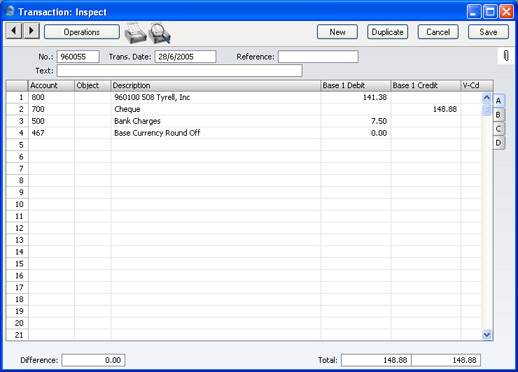This screenshot has height=372, width=518.
Task: Click the Total debit field
Action: pyautogui.click(x=376, y=360)
